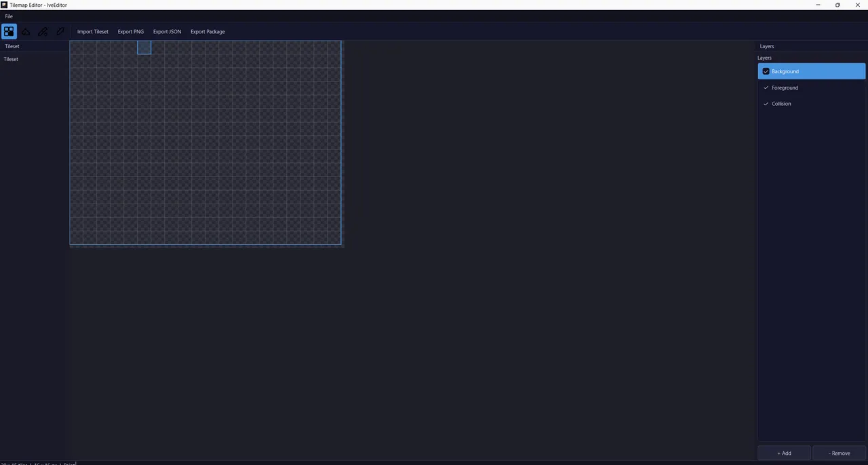868x465 pixels.
Task: Click the IveEditor app icon in title bar
Action: pos(4,5)
